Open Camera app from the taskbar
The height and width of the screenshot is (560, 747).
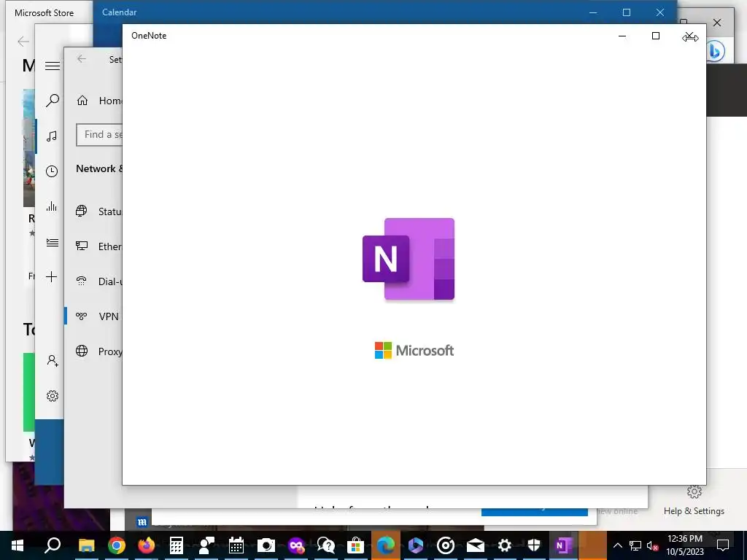[266, 545]
